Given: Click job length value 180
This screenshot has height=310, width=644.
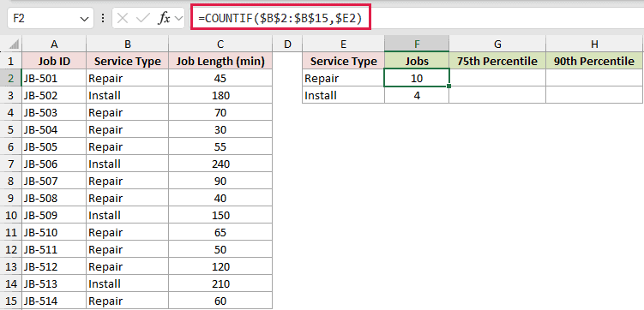Looking at the screenshot, I should [x=220, y=95].
